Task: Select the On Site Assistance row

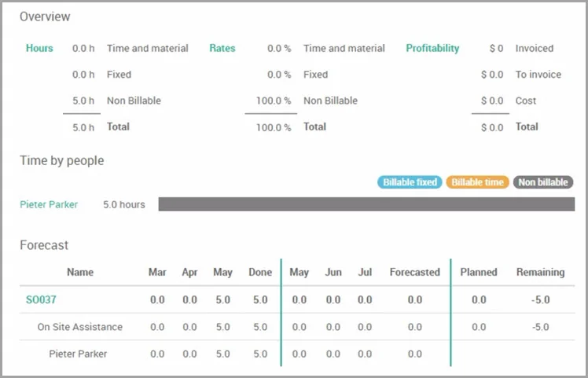Action: 297,327
